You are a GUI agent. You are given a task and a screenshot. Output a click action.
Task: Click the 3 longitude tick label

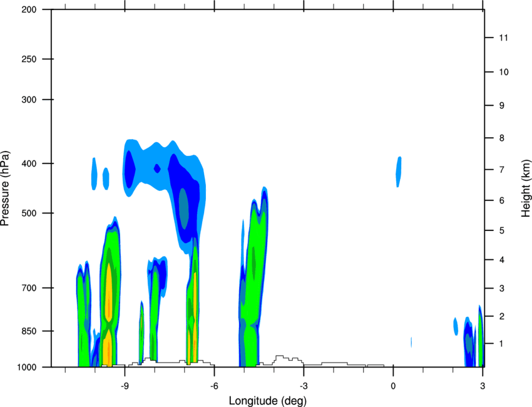pos(483,386)
